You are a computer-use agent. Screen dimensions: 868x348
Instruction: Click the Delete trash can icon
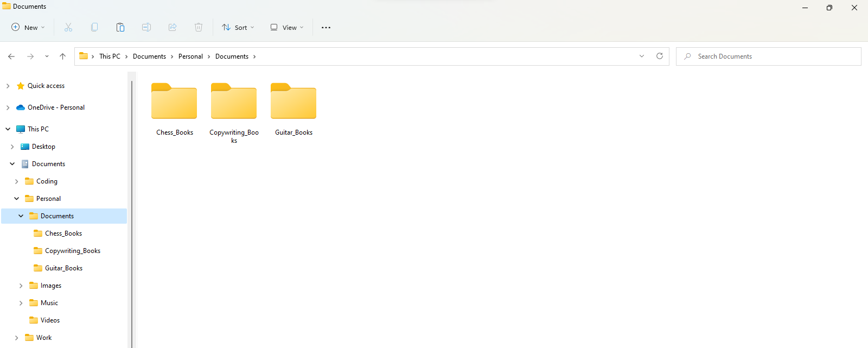(x=199, y=27)
